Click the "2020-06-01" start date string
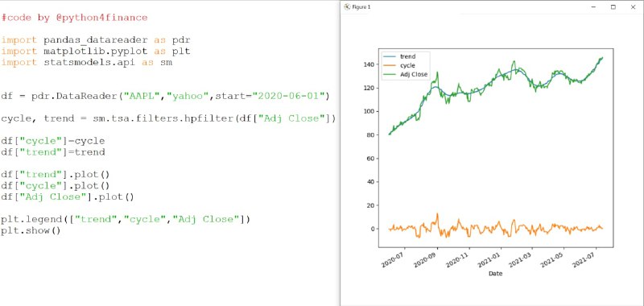The width and height of the screenshot is (644, 306). (288, 96)
